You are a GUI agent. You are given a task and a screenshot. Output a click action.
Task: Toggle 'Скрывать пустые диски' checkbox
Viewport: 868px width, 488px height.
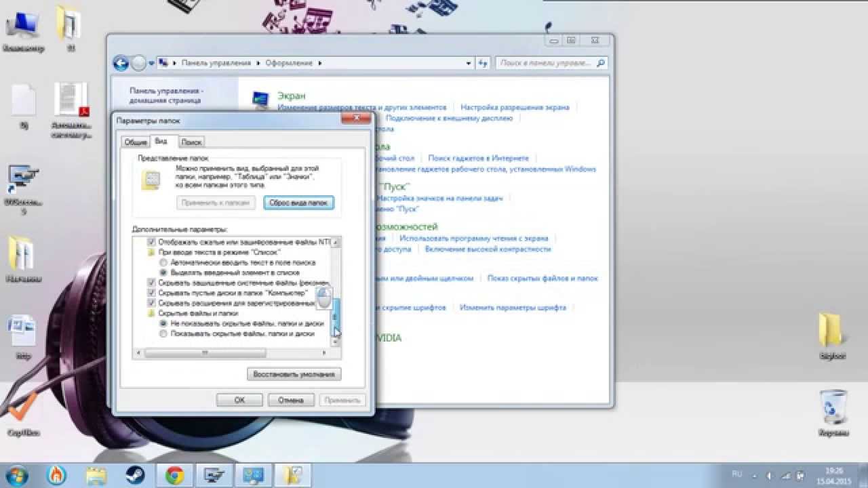(x=151, y=293)
